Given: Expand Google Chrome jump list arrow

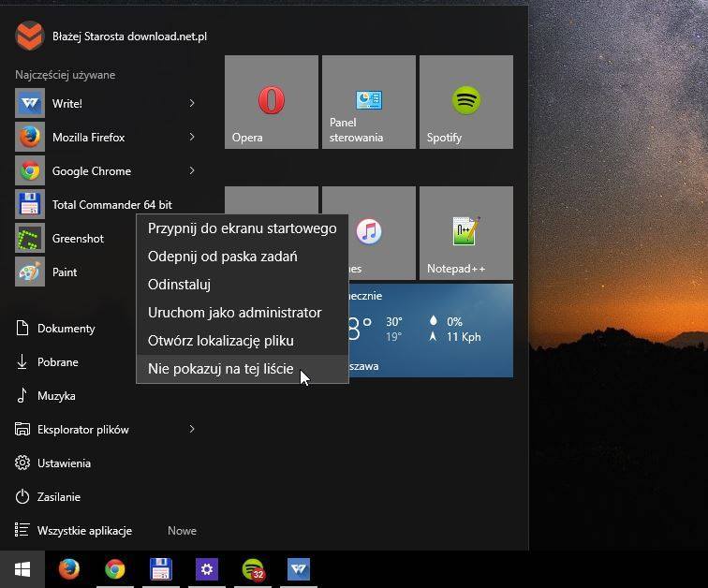Looking at the screenshot, I should [x=192, y=170].
